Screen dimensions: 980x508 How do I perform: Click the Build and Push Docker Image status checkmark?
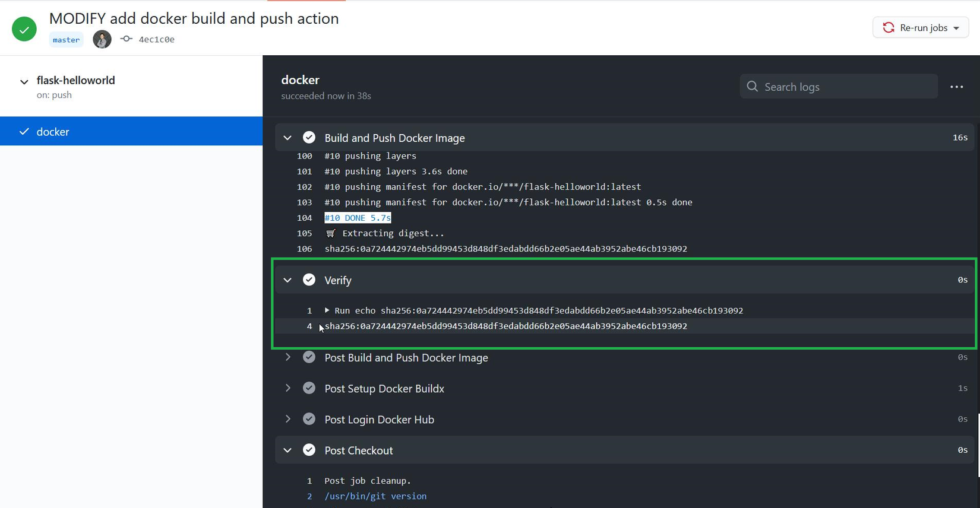(309, 138)
